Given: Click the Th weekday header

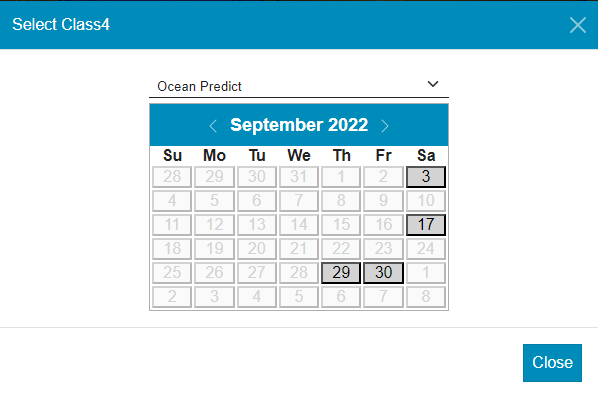Looking at the screenshot, I should click(x=341, y=156).
